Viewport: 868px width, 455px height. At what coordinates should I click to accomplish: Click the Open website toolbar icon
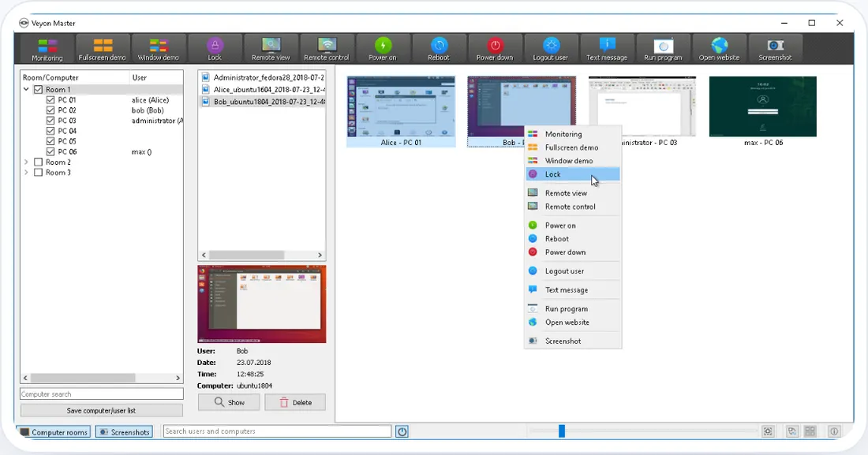coord(719,49)
